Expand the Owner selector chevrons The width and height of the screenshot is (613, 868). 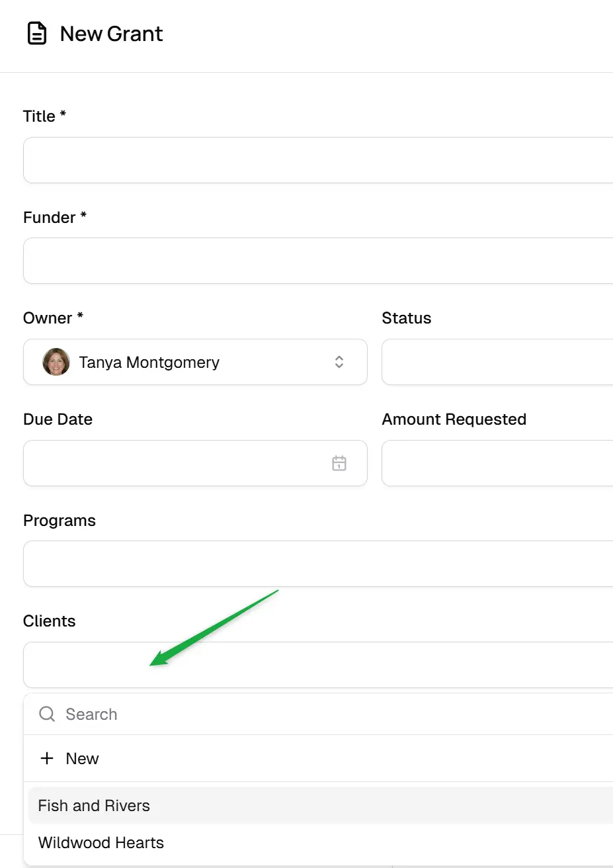[339, 362]
